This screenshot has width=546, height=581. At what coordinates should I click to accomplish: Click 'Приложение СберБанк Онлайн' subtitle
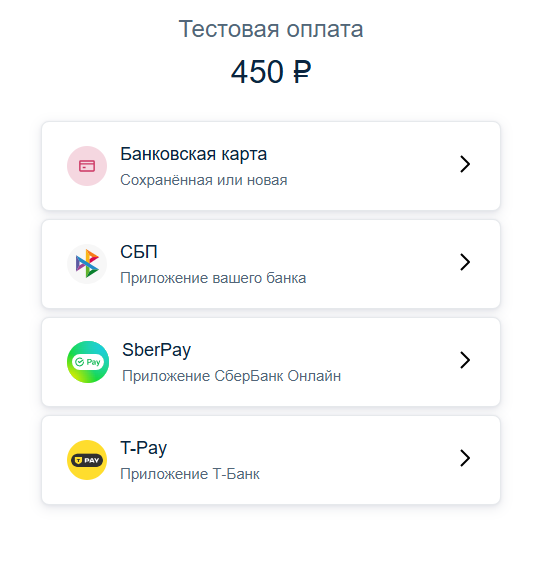232,376
